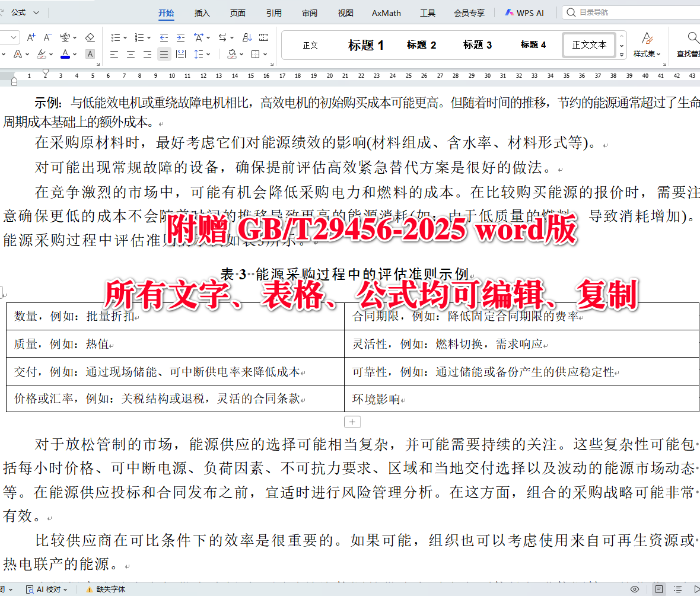This screenshot has height=596, width=700.
Task: Open the 样式集 style set dropdown
Action: pyautogui.click(x=646, y=52)
